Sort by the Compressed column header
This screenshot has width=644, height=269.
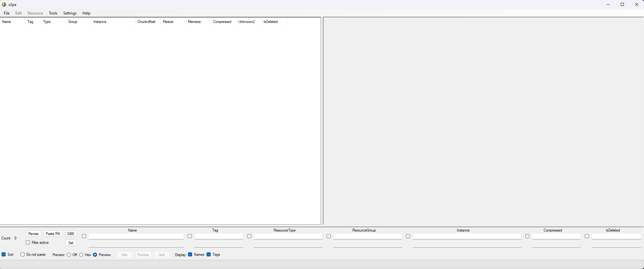point(224,22)
